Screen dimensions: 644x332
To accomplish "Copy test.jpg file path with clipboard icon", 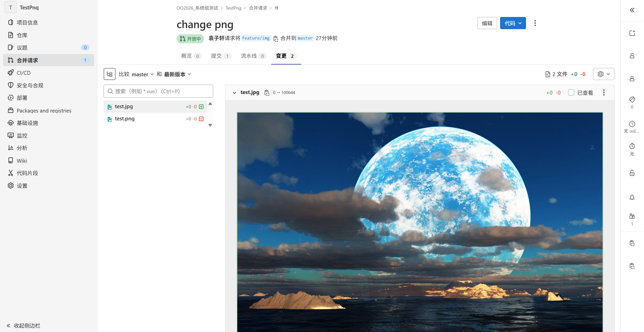I will tap(267, 93).
